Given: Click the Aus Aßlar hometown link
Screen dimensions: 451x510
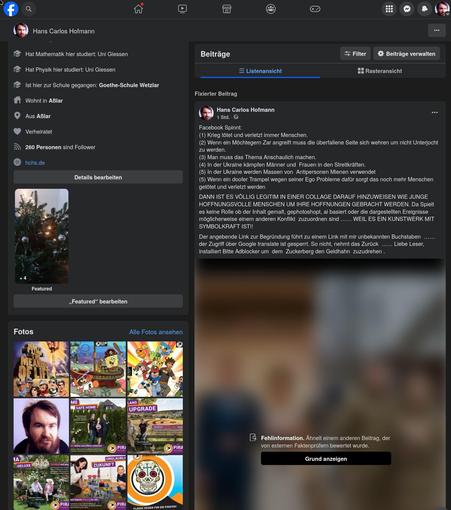Looking at the screenshot, I should click(x=38, y=116).
